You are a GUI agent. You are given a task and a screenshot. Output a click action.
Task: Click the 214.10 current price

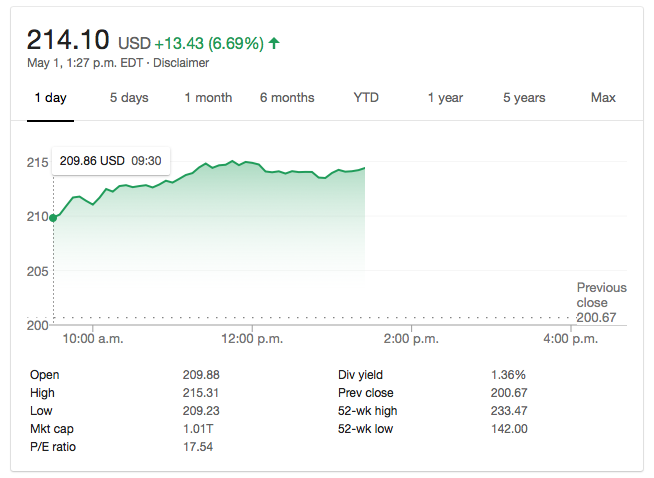click(x=68, y=41)
